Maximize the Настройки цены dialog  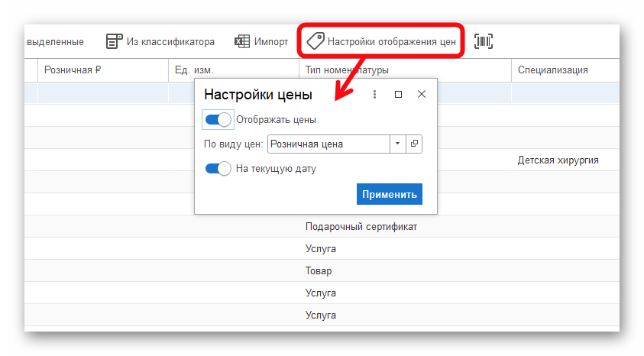(398, 94)
